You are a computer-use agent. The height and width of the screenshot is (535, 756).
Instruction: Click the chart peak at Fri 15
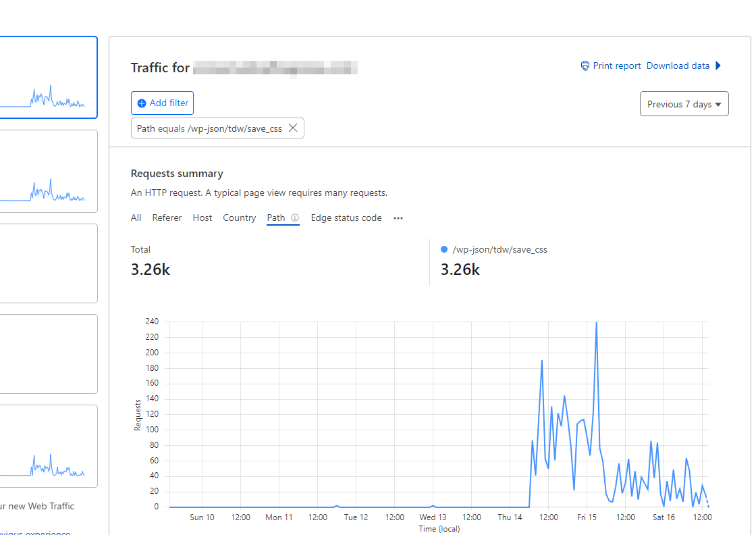(x=597, y=323)
